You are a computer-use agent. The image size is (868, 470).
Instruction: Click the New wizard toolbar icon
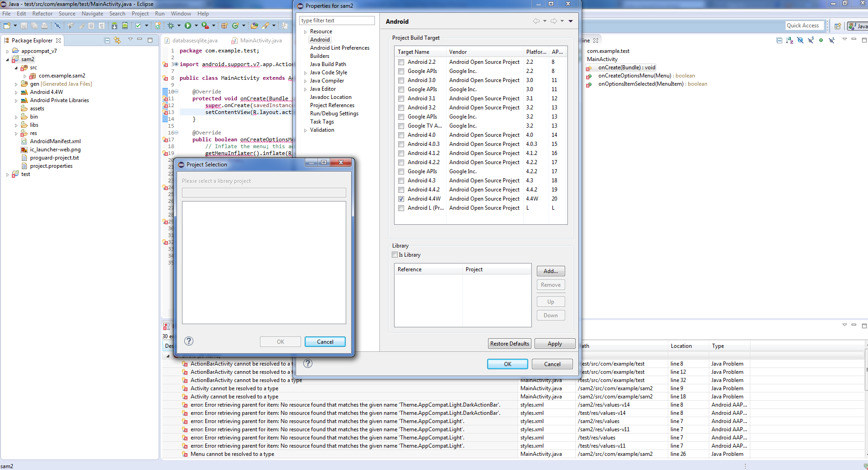point(7,26)
